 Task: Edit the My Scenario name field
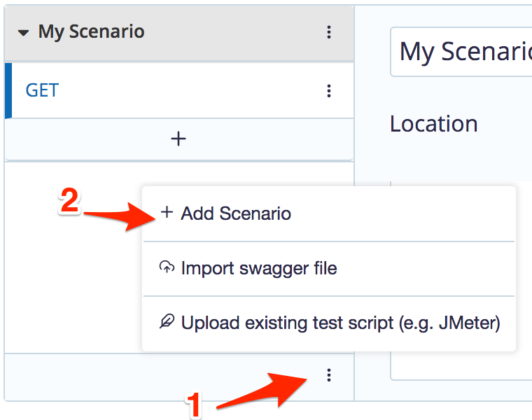(461, 52)
